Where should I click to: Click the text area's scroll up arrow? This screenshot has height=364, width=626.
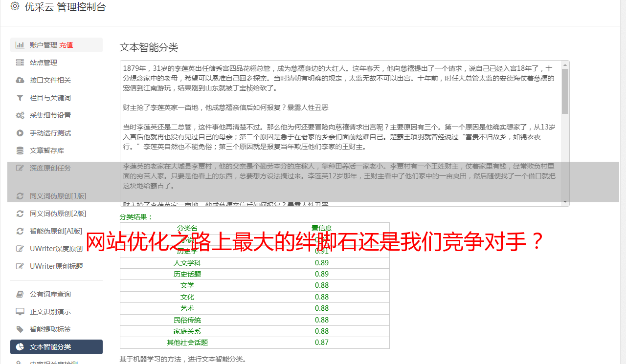click(565, 65)
